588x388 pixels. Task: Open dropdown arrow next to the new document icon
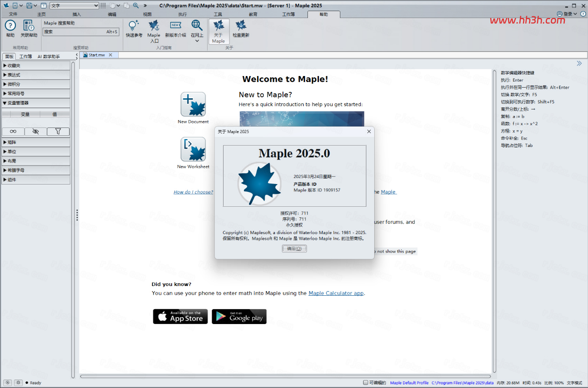tap(21, 6)
